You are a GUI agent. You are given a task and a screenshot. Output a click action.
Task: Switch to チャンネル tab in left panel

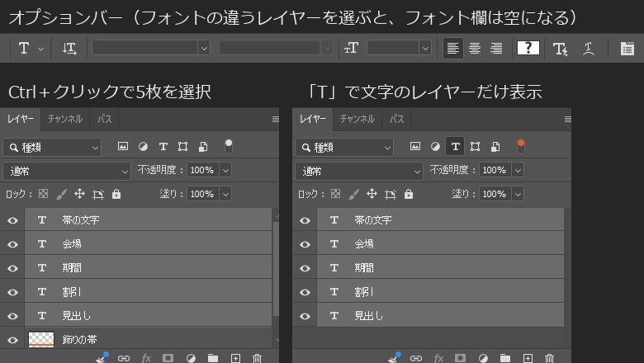point(65,119)
